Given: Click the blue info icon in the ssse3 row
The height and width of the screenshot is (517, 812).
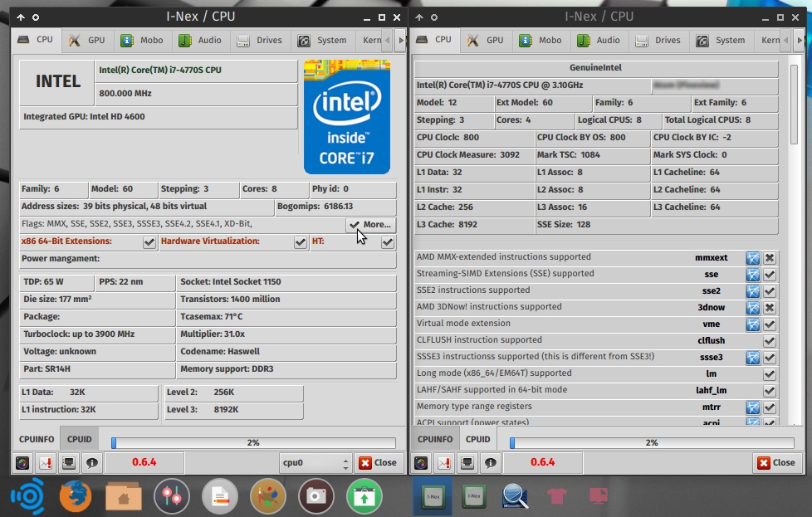Looking at the screenshot, I should point(753,357).
